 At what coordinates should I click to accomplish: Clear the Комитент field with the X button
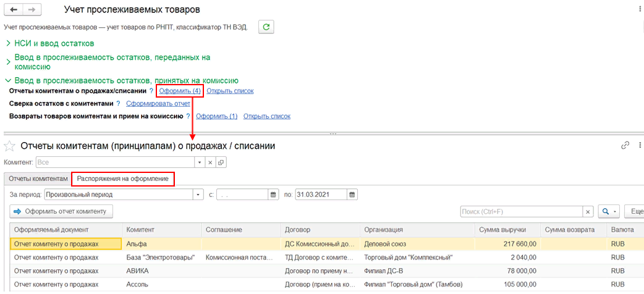coord(210,162)
